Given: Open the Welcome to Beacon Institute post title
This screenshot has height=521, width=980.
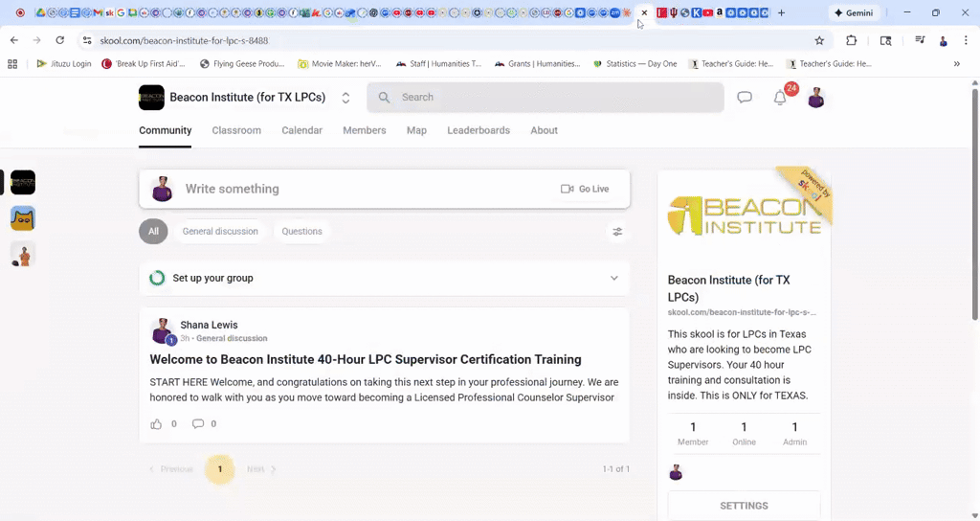Looking at the screenshot, I should pyautogui.click(x=365, y=359).
